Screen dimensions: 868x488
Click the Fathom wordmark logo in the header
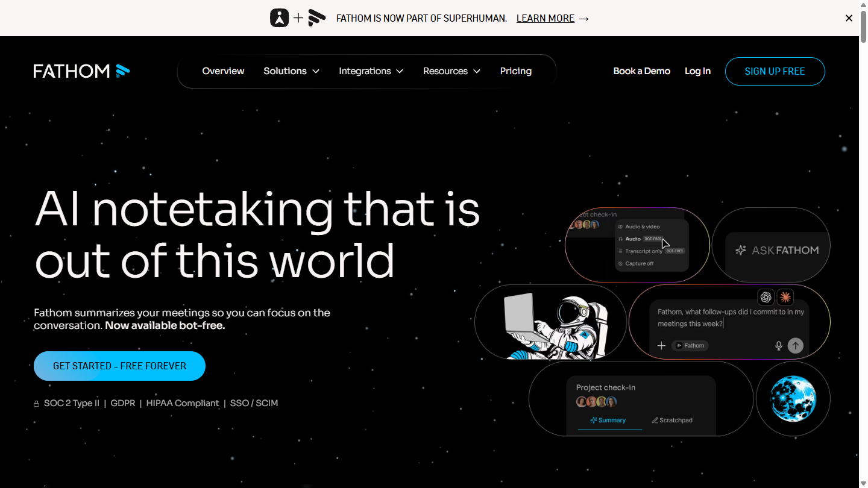click(81, 71)
